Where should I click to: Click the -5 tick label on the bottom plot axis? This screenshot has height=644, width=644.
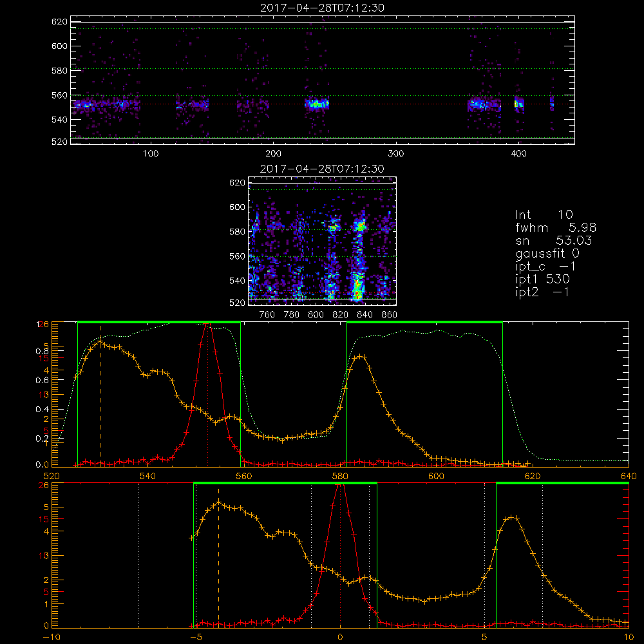tap(196, 638)
